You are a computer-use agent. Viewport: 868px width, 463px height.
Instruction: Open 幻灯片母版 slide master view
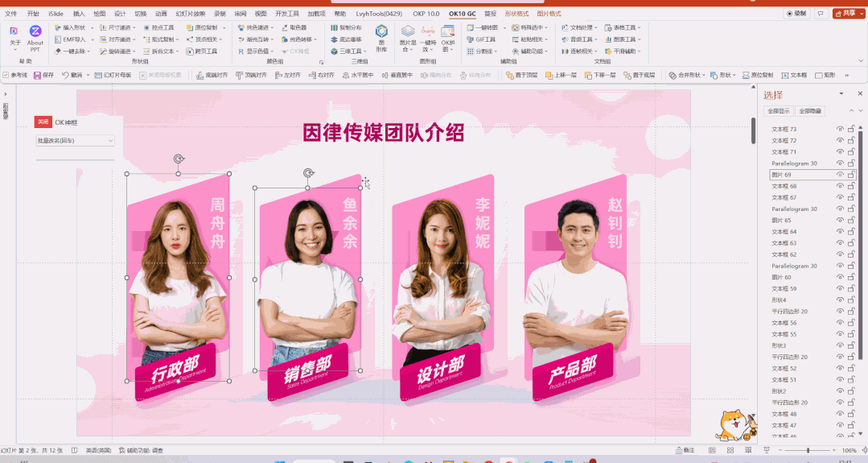pyautogui.click(x=113, y=75)
